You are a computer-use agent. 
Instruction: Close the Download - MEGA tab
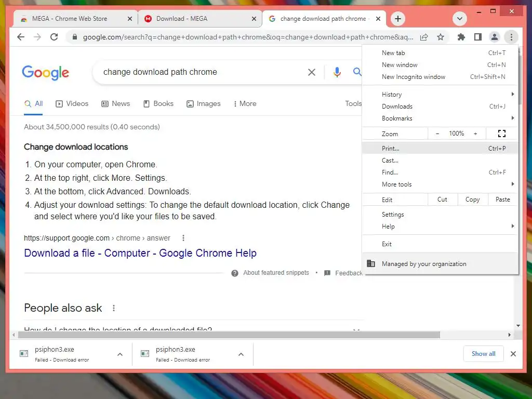point(254,19)
